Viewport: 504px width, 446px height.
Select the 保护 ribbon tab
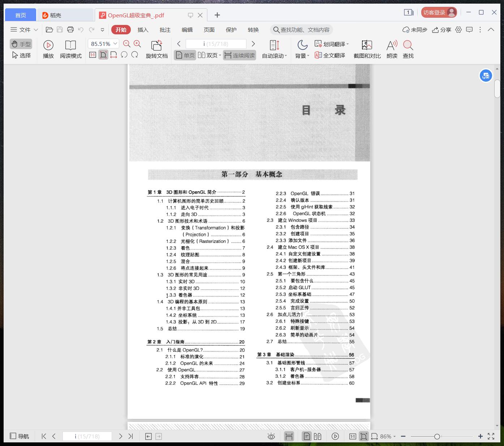(x=231, y=30)
